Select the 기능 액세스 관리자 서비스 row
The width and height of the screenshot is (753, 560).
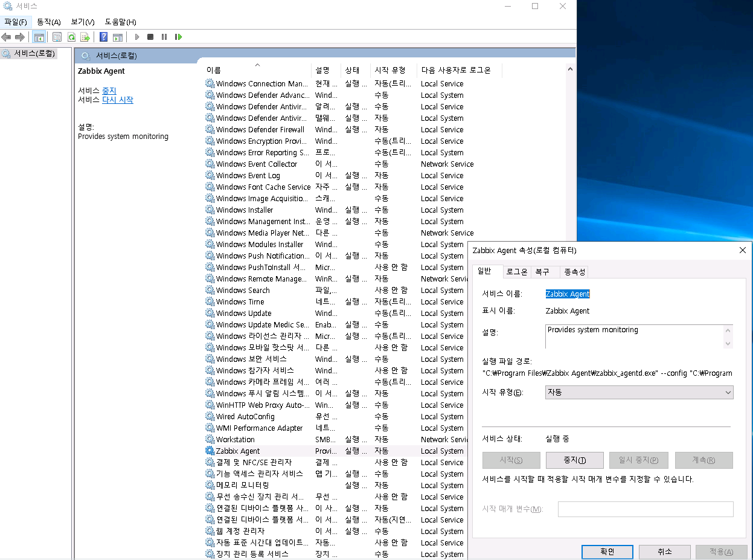[x=260, y=474]
